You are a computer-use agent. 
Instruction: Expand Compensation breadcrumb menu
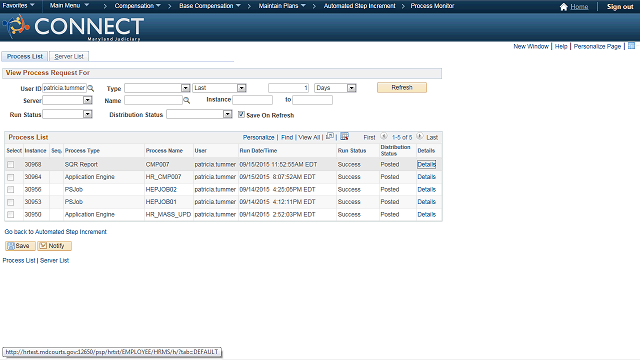[x=138, y=6]
